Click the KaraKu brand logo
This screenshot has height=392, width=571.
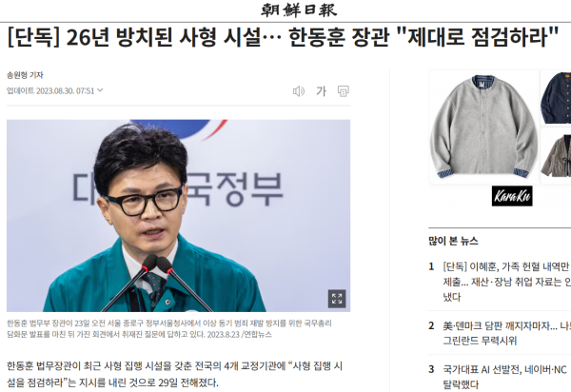[512, 196]
